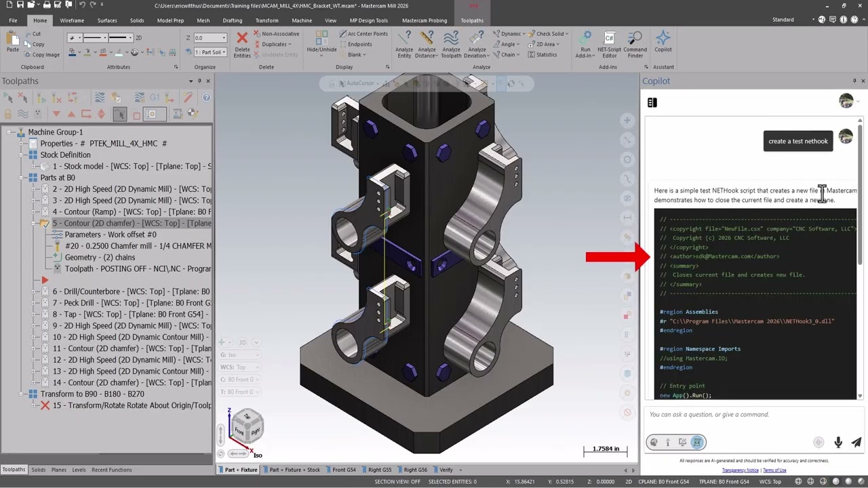Open the Z depth dropdown
Image resolution: width=868 pixels, height=488 pixels.
(x=223, y=38)
